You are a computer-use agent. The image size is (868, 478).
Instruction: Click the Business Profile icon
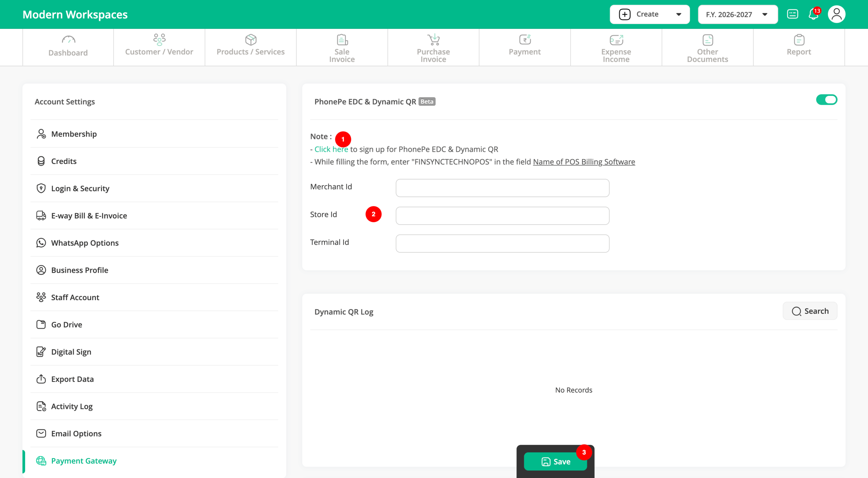pos(41,270)
